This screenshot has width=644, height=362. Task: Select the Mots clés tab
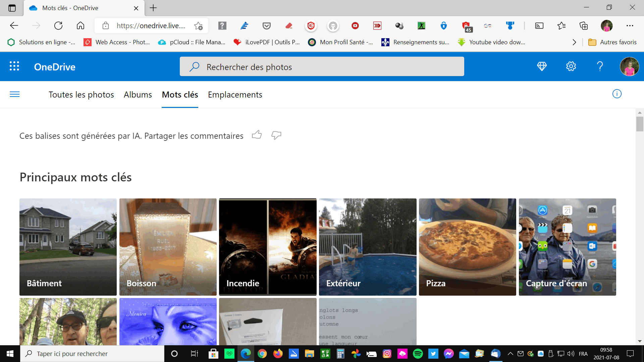[180, 95]
